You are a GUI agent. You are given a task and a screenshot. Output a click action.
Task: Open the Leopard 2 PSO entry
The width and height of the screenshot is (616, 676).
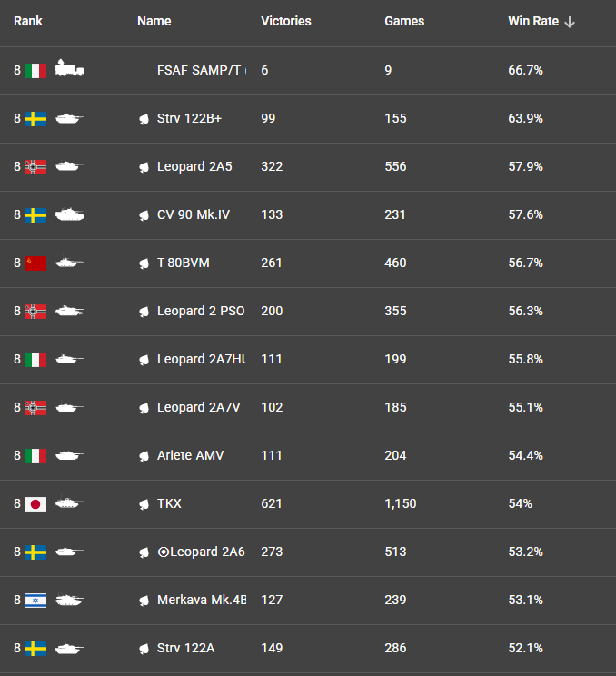pos(200,311)
